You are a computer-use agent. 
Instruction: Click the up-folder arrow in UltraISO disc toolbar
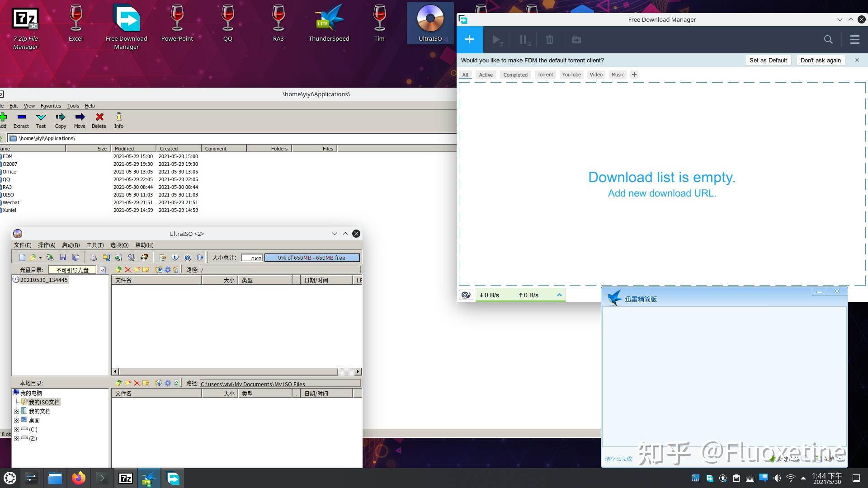coord(119,270)
